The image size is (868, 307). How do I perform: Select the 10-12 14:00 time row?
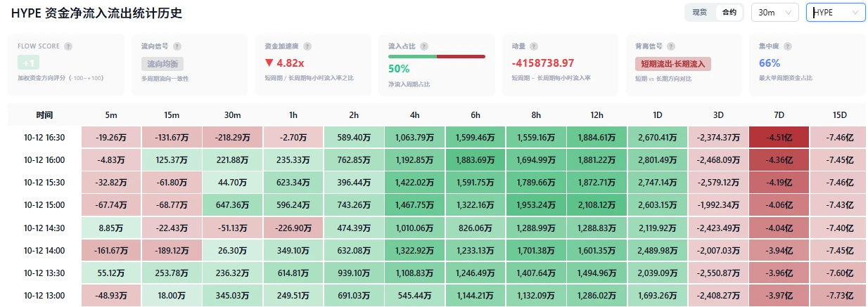point(44,250)
